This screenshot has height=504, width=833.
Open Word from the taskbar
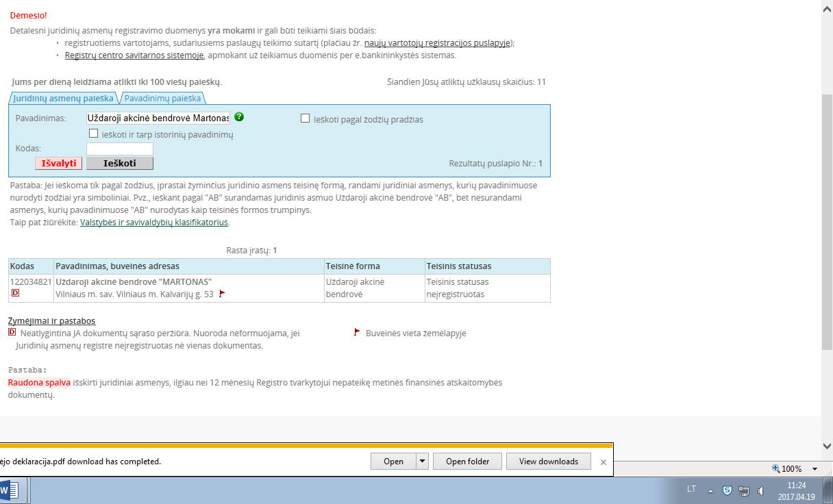[10, 490]
